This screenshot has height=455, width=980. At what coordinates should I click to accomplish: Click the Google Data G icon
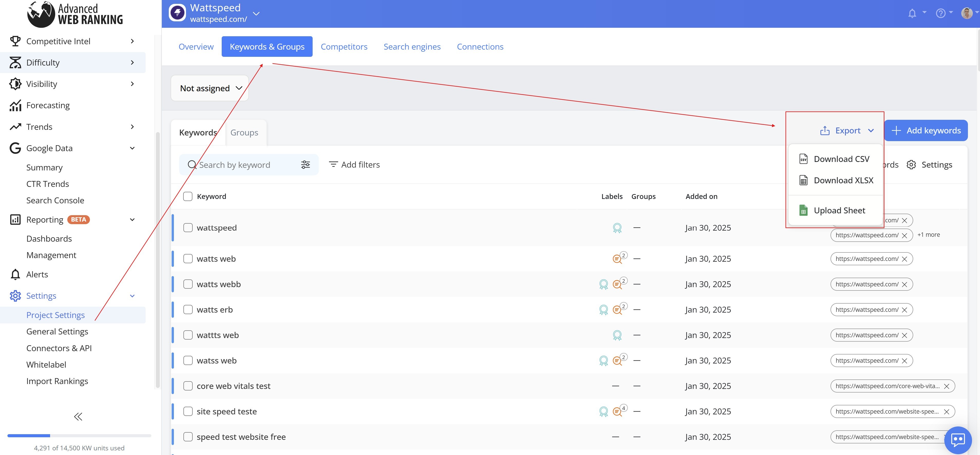tap(15, 148)
